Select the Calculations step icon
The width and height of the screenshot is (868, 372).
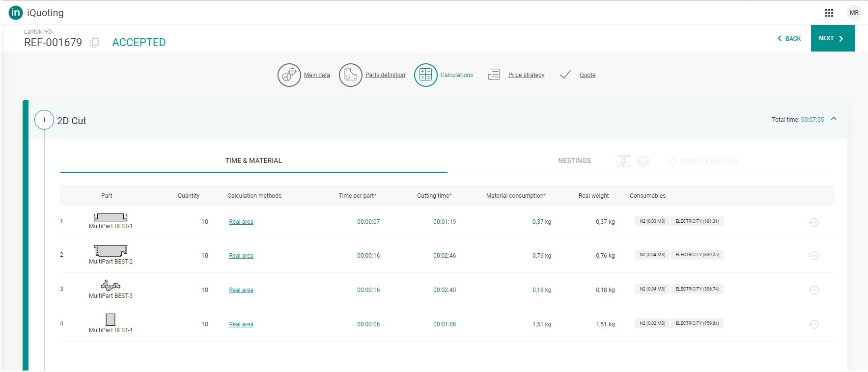coord(425,75)
